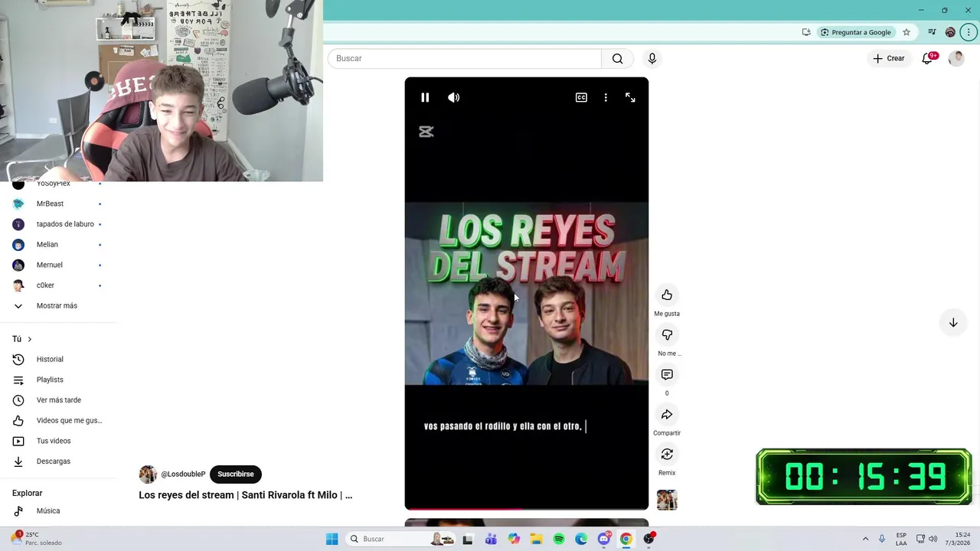Image resolution: width=980 pixels, height=551 pixels.
Task: Like the Short with the thumbs-up icon
Action: [667, 295]
